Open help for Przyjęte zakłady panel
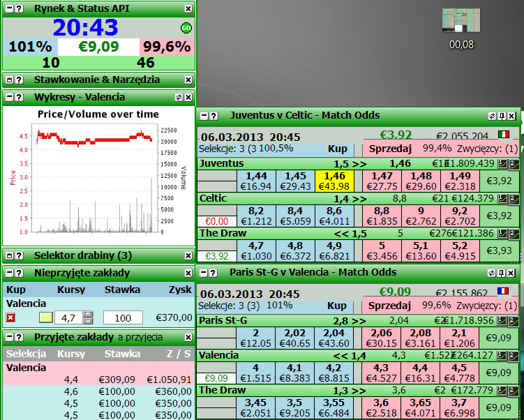The height and width of the screenshot is (420, 524). [x=19, y=337]
